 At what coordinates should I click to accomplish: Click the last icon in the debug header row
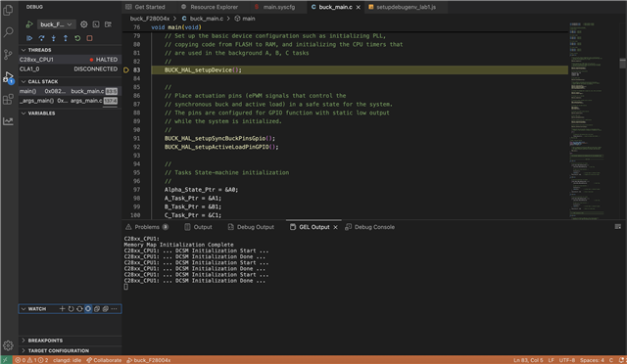pos(108,24)
